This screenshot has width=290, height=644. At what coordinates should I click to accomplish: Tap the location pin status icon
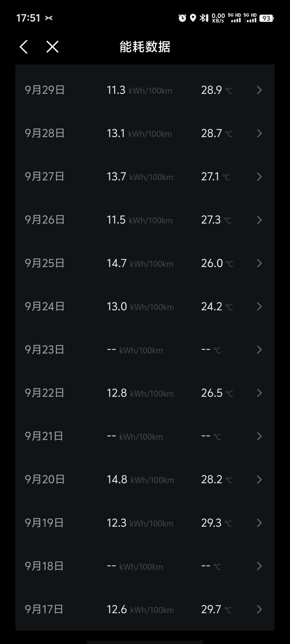click(x=193, y=18)
